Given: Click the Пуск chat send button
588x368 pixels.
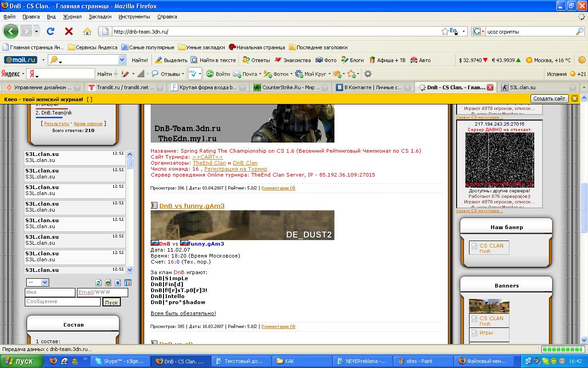Looking at the screenshot, I should [111, 302].
